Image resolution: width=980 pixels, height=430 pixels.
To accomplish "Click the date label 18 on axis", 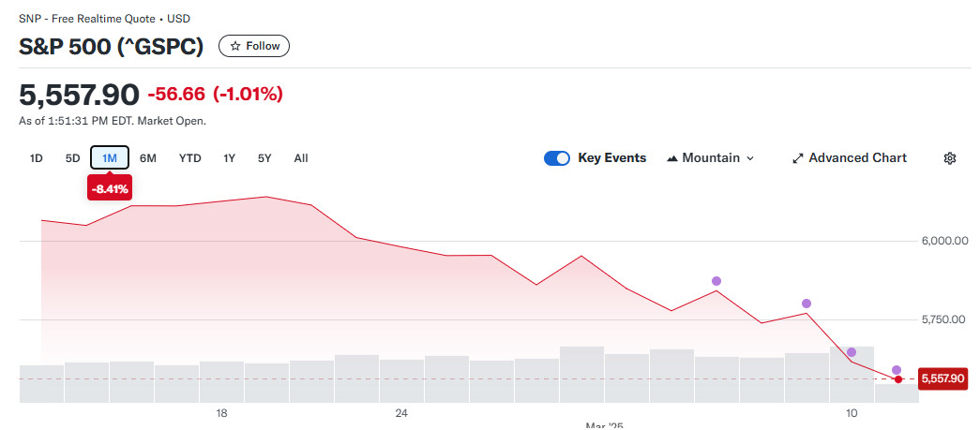I will click(x=221, y=413).
